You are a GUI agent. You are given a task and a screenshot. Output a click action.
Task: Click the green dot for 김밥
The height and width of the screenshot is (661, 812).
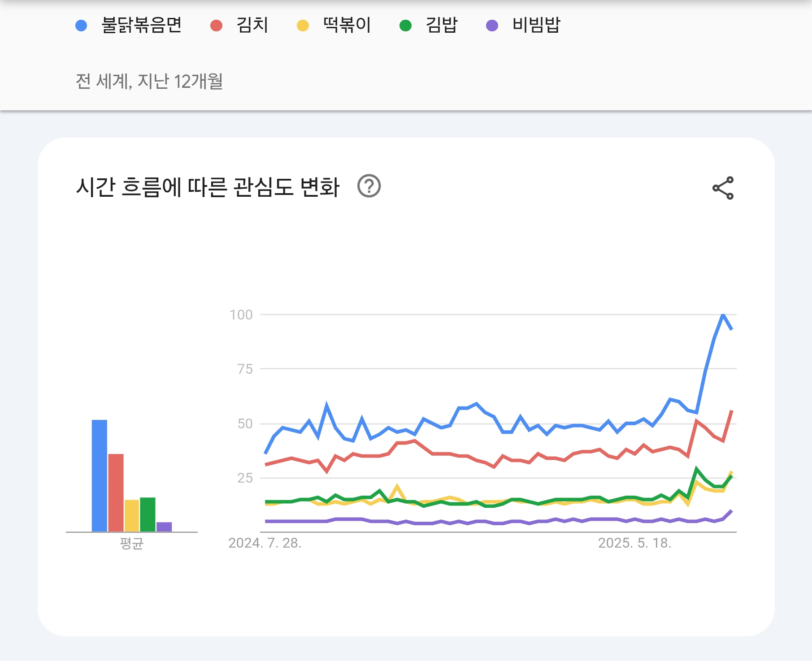pos(405,26)
